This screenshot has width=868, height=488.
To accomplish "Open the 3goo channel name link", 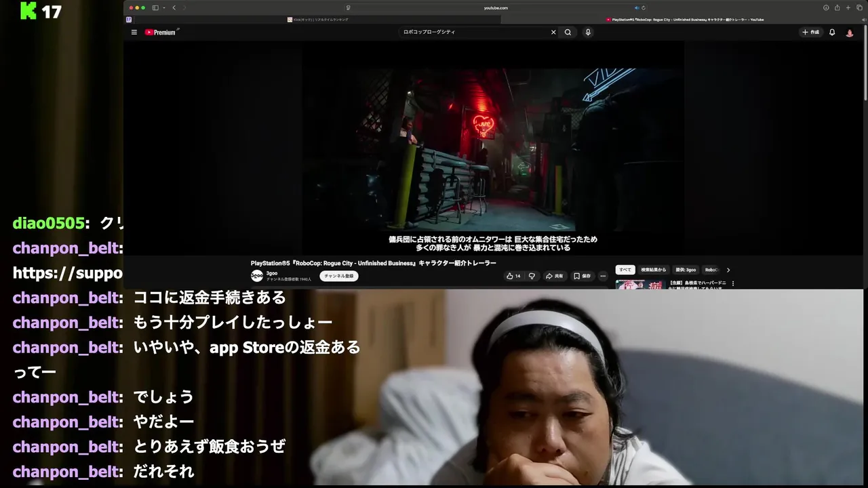I will pyautogui.click(x=272, y=273).
